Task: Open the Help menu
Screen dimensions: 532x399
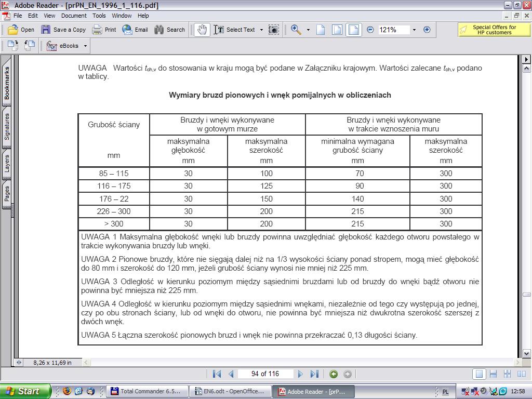Action: click(x=143, y=16)
